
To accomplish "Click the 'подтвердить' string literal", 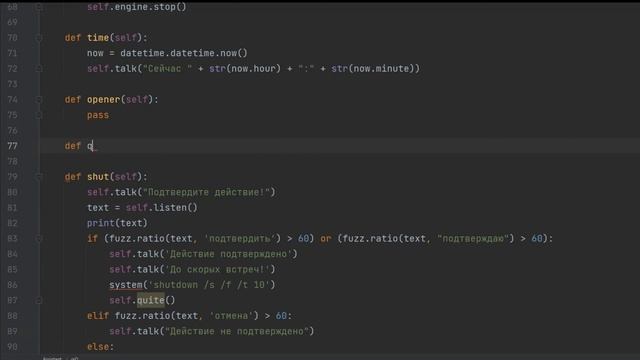I will (x=240, y=238).
